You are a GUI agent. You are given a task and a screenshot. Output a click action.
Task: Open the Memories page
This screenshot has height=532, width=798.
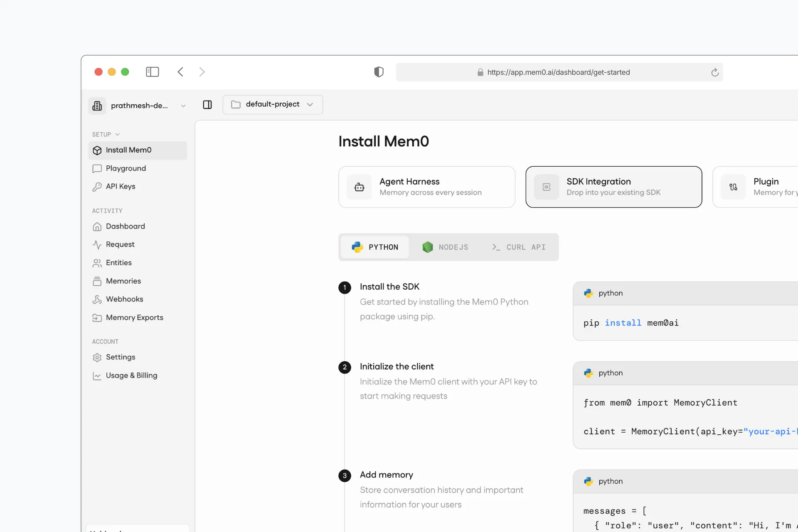tap(138, 281)
